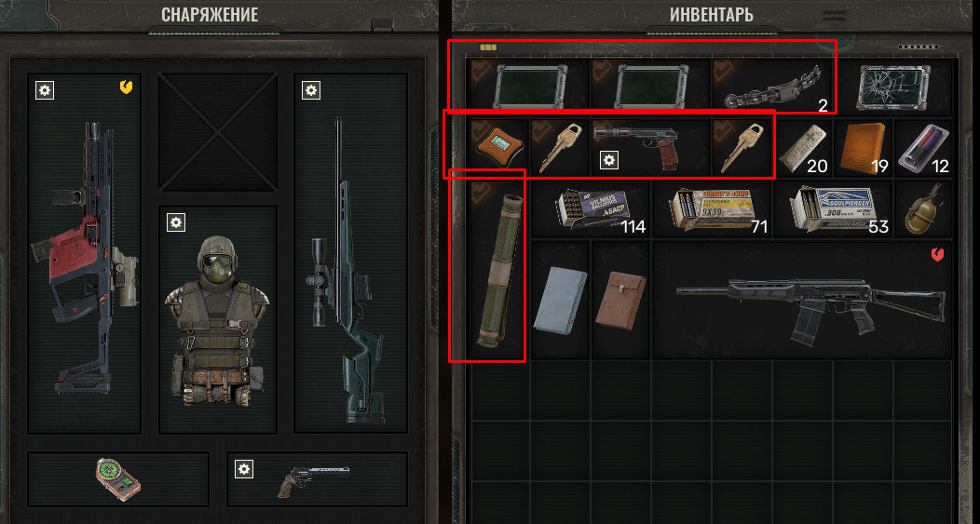
Task: Select the cracked glass tablet item
Action: [x=893, y=87]
